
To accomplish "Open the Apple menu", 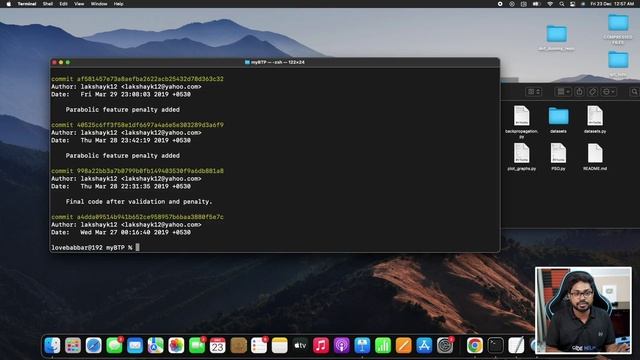I will [9, 4].
